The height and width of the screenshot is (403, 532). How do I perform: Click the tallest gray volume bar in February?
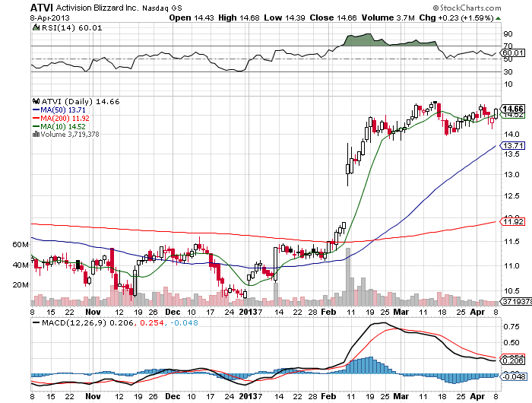(348, 277)
